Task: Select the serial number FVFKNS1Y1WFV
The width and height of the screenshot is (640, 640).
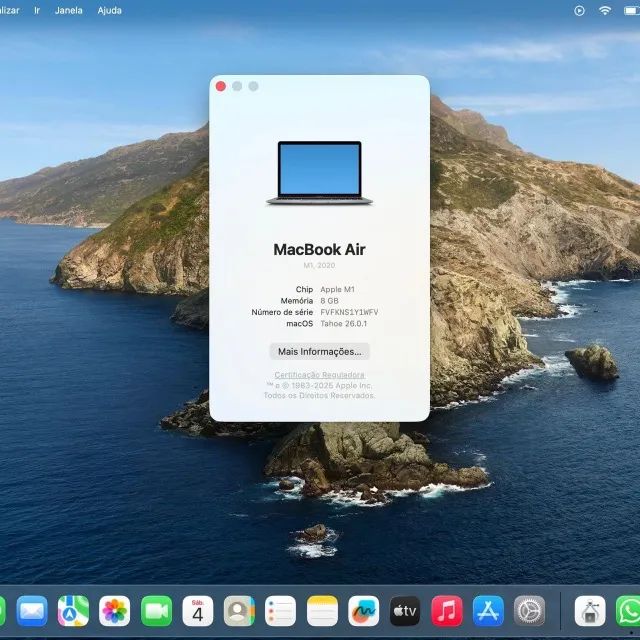Action: (349, 312)
